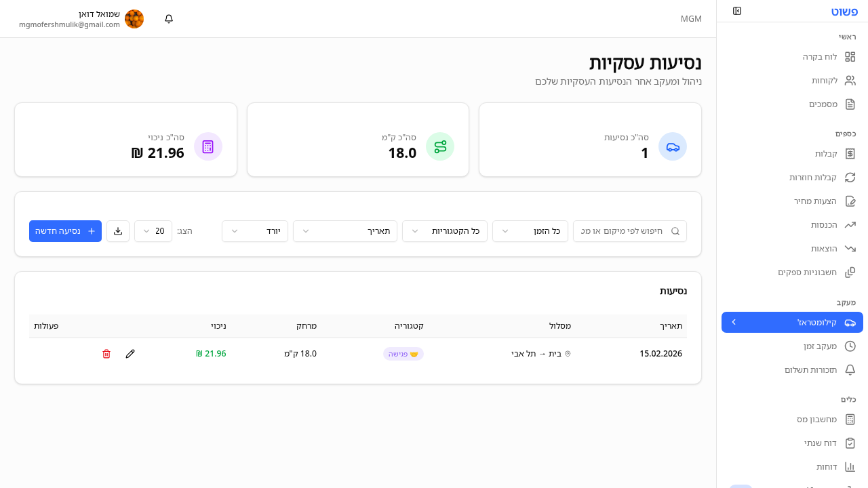Open the מסמכים documents icon
The image size is (868, 488).
click(x=850, y=104)
